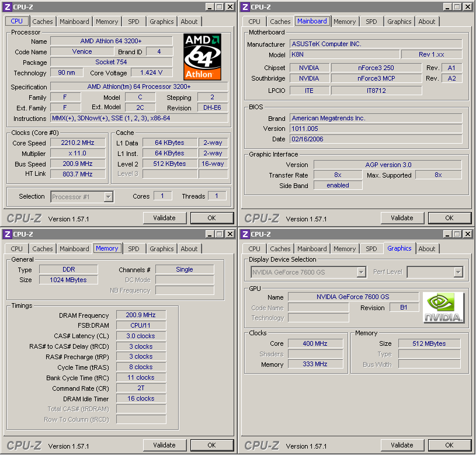Click the GPU memory size 512 MBytes

pos(429,343)
